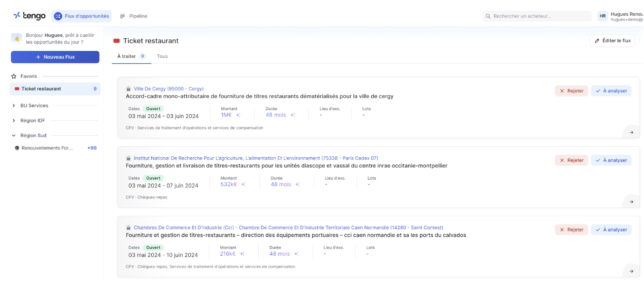
Task: Click the sparkle icon next to 1M€ amount
Action: point(238,115)
